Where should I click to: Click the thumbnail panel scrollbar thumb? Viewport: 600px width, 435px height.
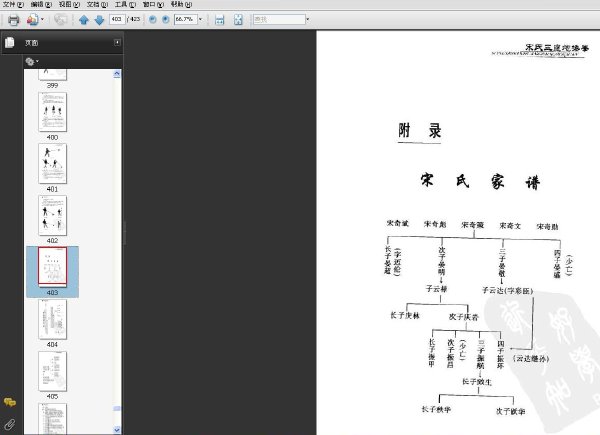pos(117,409)
